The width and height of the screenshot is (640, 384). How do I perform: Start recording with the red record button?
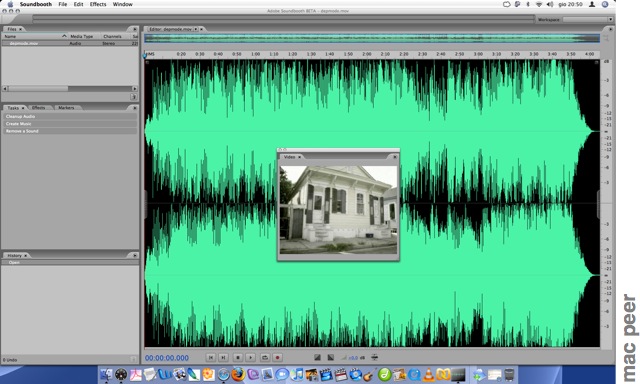coord(278,357)
